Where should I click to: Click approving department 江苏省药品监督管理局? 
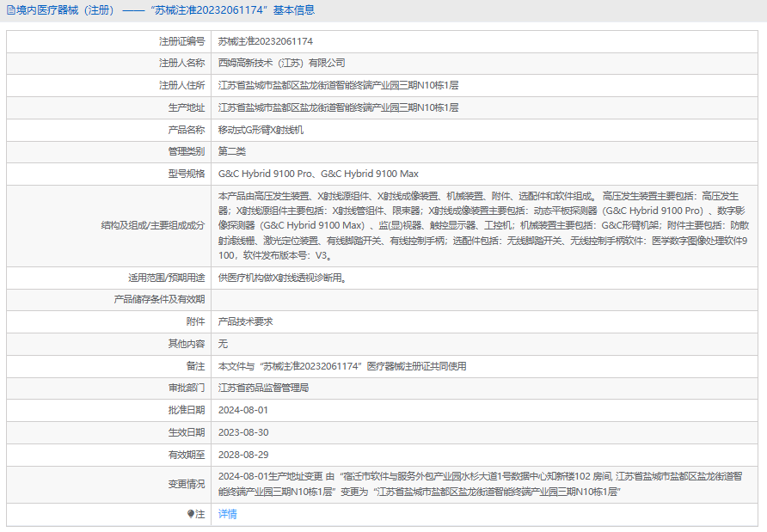click(x=263, y=388)
